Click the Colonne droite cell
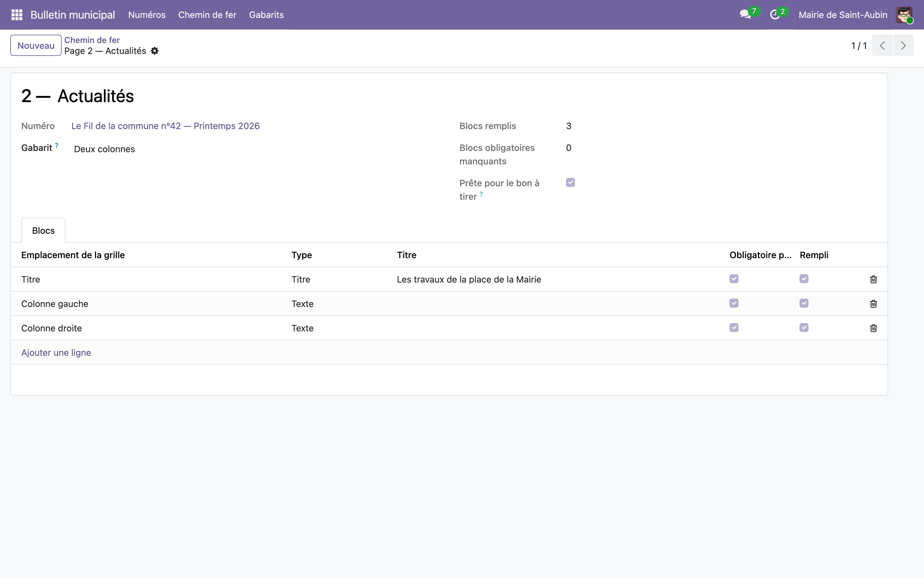The width and height of the screenshot is (924, 578). [52, 328]
